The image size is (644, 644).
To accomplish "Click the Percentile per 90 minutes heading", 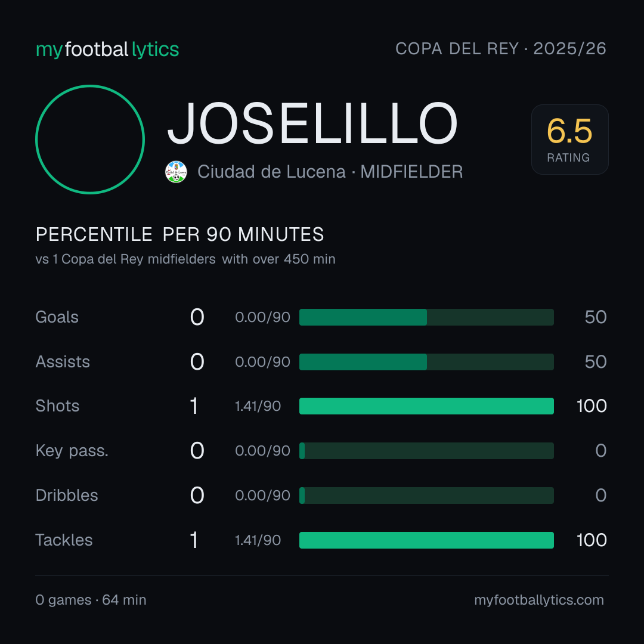I will (180, 234).
